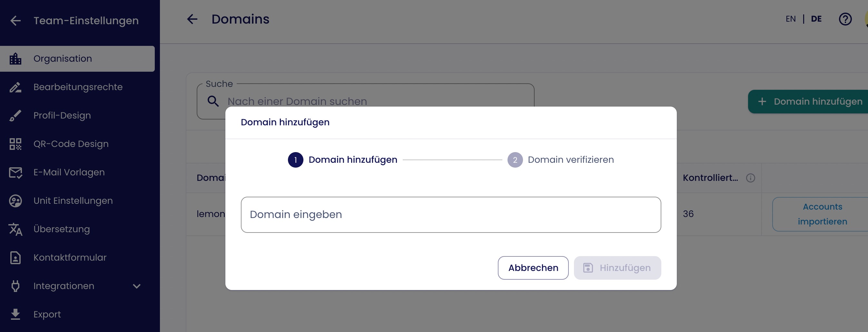Expand the Integrationen submenu chevron
Image resolution: width=868 pixels, height=332 pixels.
(x=136, y=286)
